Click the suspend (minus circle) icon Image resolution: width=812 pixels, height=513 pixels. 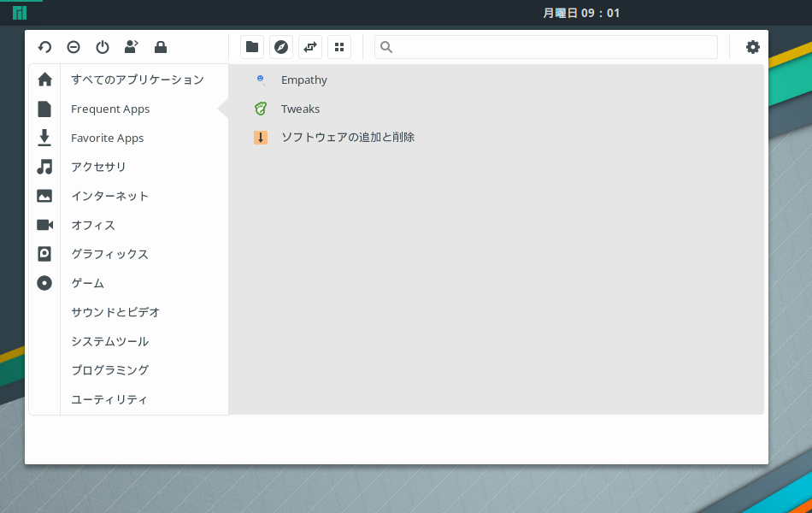tap(74, 47)
